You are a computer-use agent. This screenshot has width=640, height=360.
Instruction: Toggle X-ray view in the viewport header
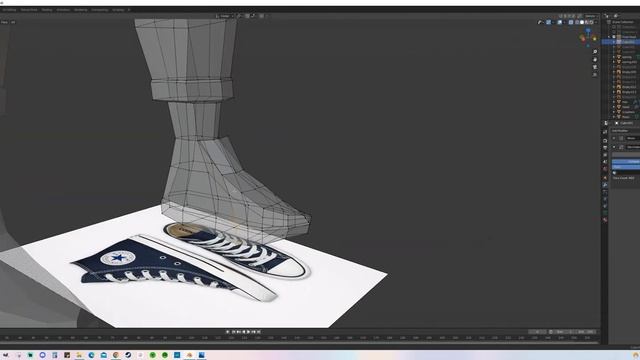[571, 22]
